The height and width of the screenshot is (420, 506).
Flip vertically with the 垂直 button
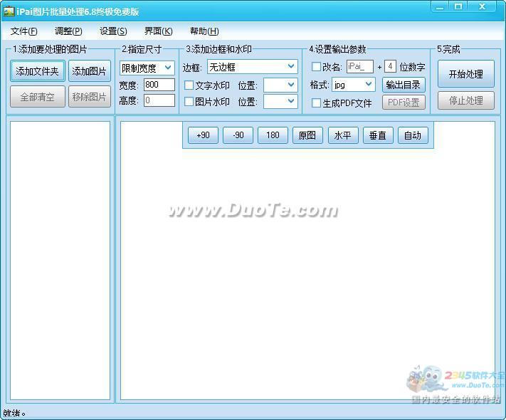coord(378,135)
